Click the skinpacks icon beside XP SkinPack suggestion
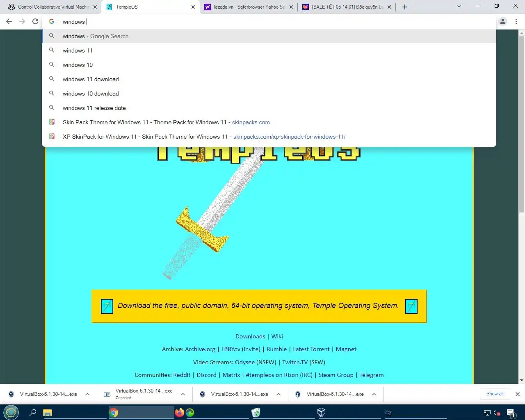 pos(52,136)
